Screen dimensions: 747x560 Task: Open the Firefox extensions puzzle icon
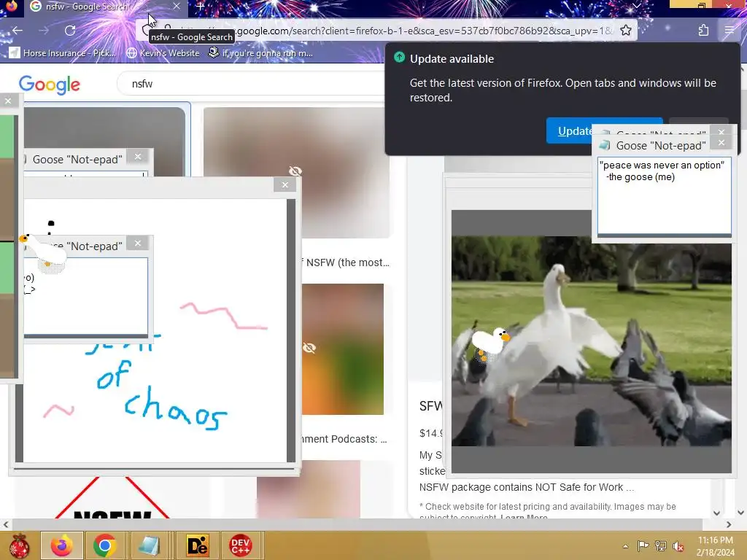tap(703, 31)
